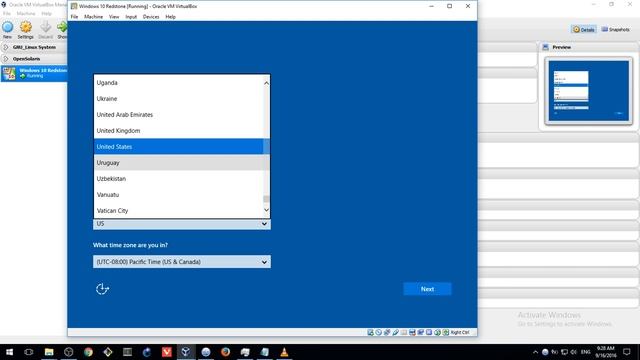Open the Settings gear in VirtualBox Manager

pos(25,30)
